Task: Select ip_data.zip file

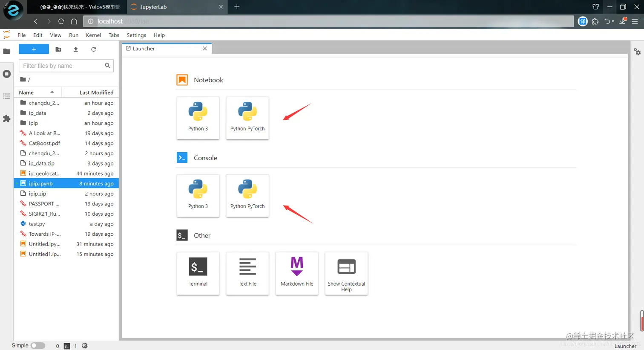Action: point(66,163)
